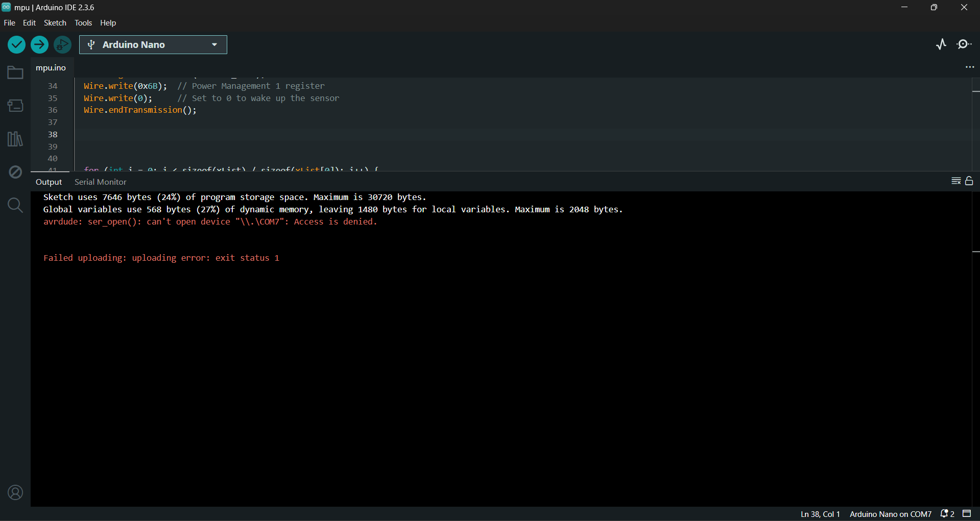Open the Debug sidebar (crossed circle) icon

pyautogui.click(x=15, y=172)
